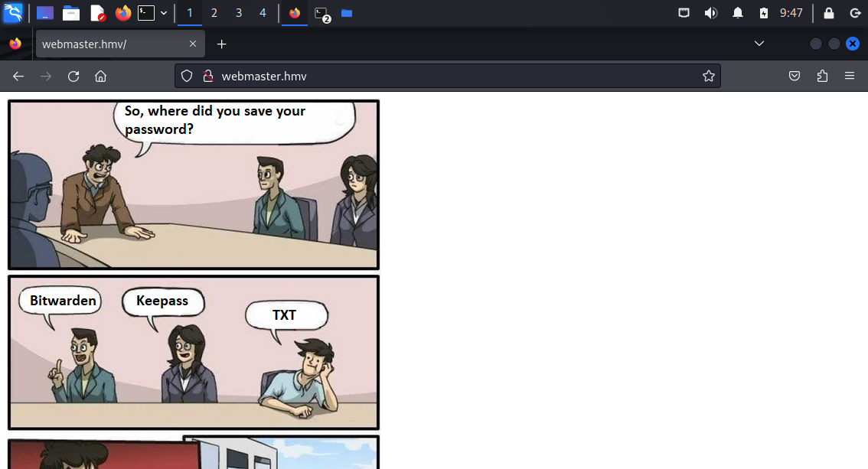View insecure connection site information
This screenshot has height=469, width=868.
[x=208, y=77]
